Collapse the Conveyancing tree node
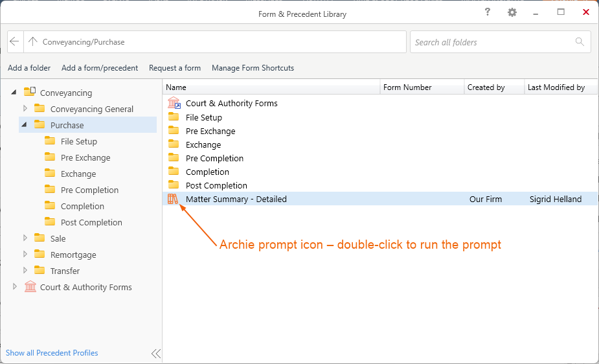599x364 pixels. click(14, 93)
